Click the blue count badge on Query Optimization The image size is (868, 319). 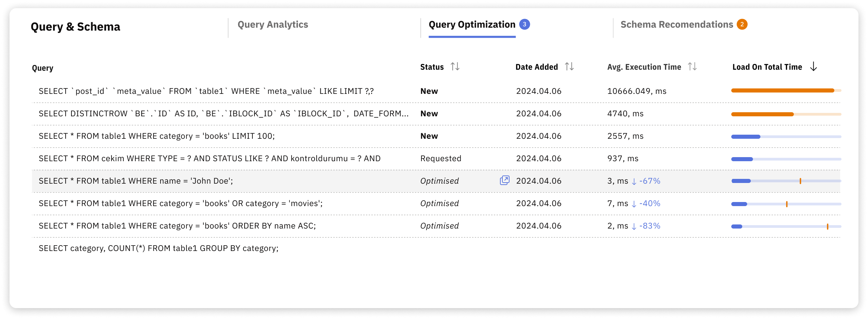point(524,24)
